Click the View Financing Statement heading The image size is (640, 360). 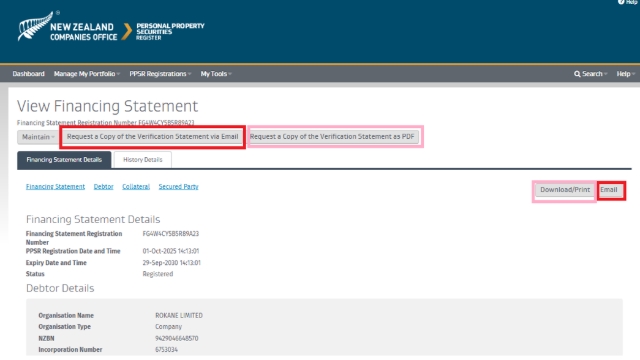[x=107, y=106]
